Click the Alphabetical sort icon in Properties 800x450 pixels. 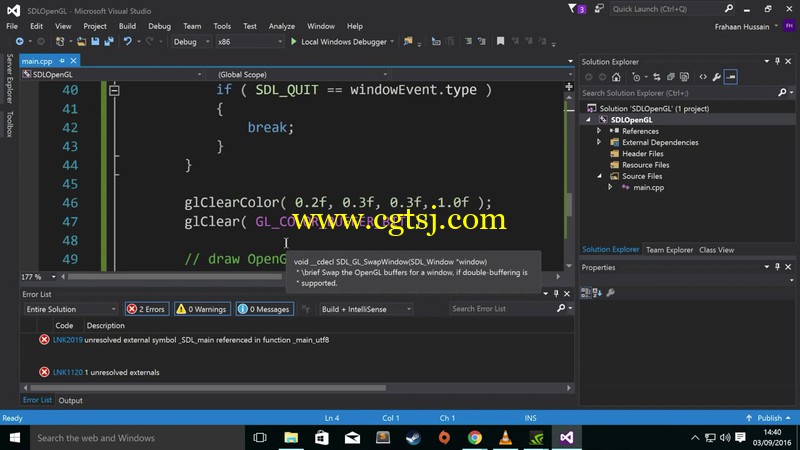click(x=597, y=292)
